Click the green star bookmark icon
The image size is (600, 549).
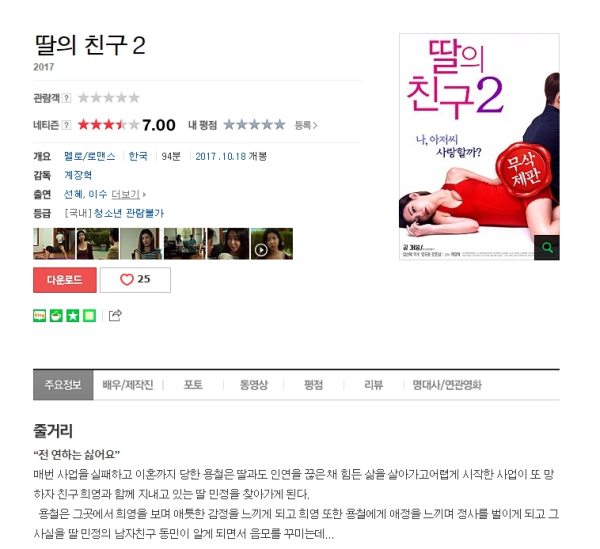point(73,316)
